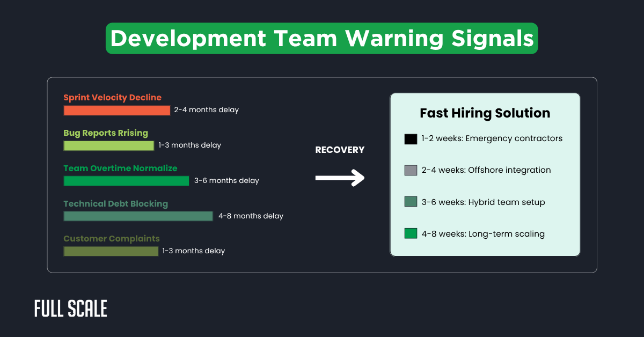Click the Full Scale logo
Screen dimensions: 644x337
[x=70, y=309]
